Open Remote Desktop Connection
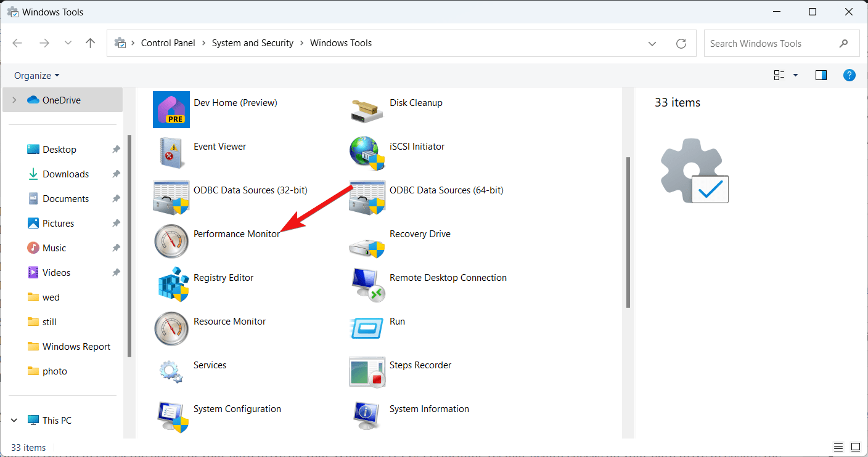The image size is (868, 457). point(367,285)
